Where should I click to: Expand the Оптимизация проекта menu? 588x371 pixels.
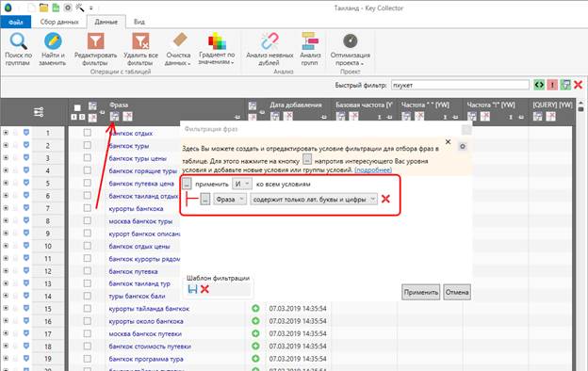[x=350, y=49]
